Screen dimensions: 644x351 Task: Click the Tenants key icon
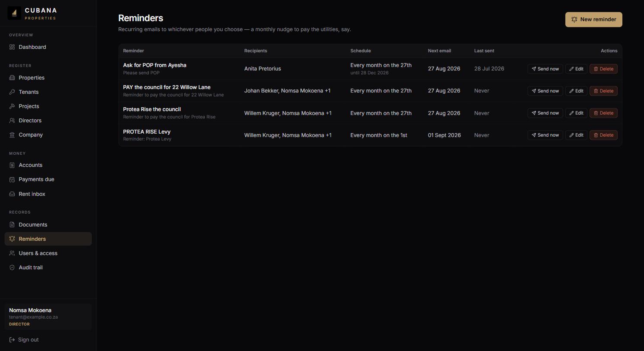point(12,92)
